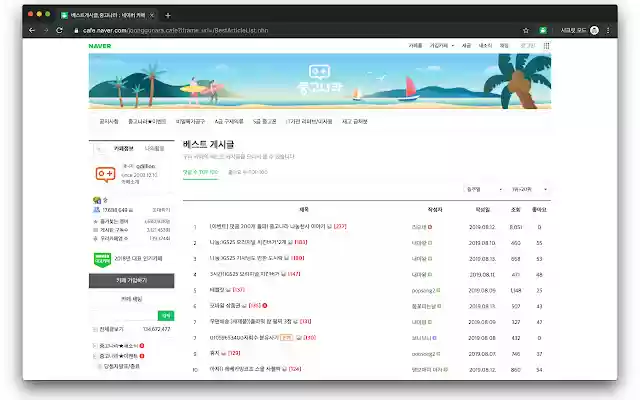The height and width of the screenshot is (400, 640).
Task: Click the date 2019.08.10 in row 2
Action: (482, 243)
